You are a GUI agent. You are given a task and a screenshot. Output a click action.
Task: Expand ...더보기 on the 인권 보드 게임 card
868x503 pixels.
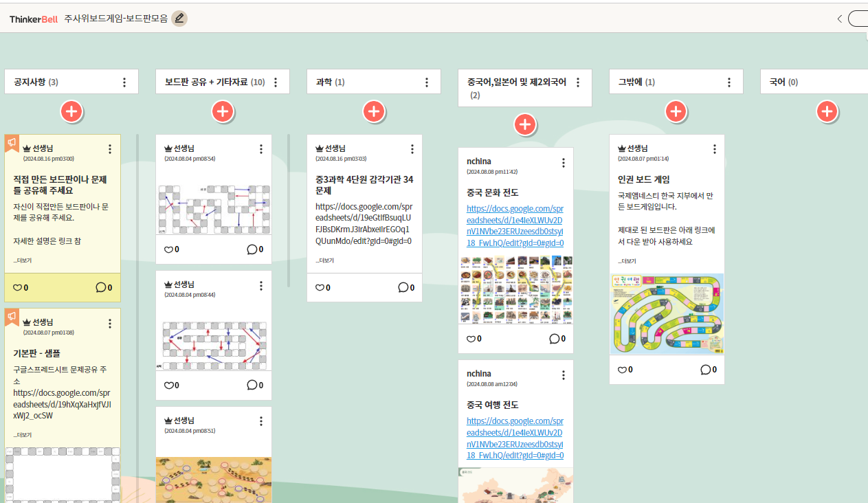tap(627, 261)
